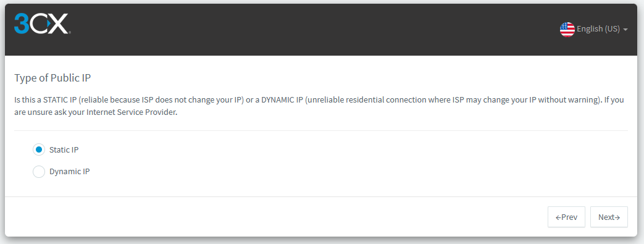Open the English (US) language dropdown
644x244 pixels.
click(594, 29)
